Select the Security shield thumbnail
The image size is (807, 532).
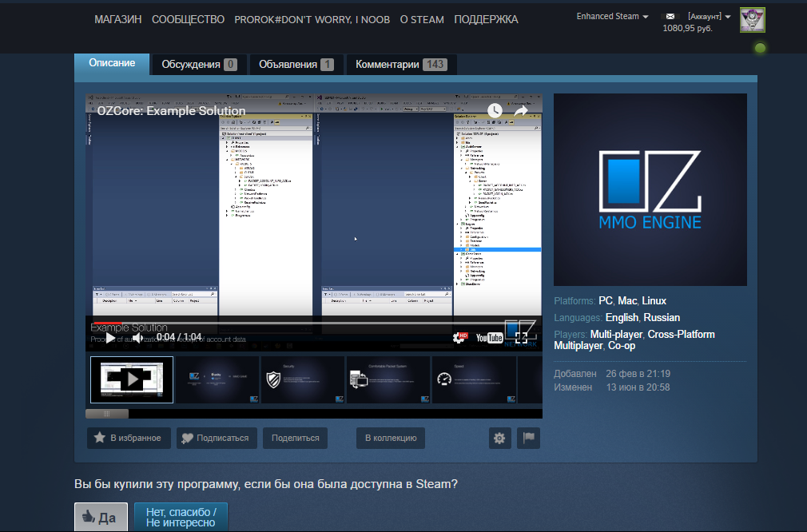303,379
